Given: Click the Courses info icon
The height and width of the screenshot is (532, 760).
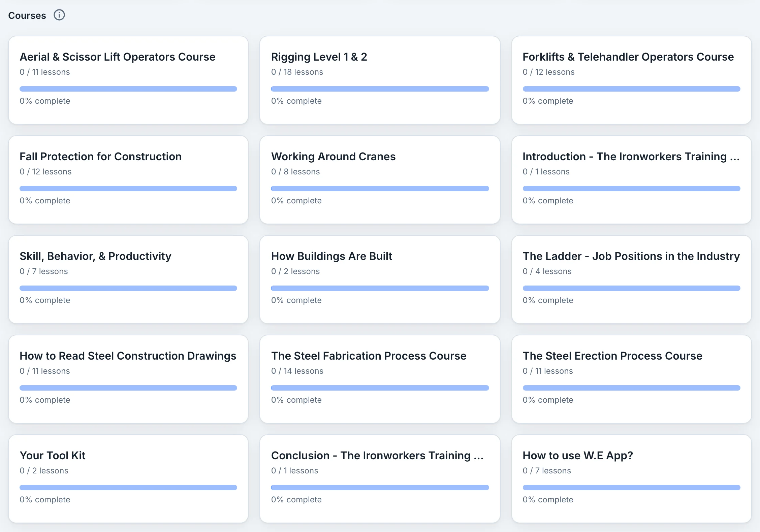Looking at the screenshot, I should tap(59, 15).
